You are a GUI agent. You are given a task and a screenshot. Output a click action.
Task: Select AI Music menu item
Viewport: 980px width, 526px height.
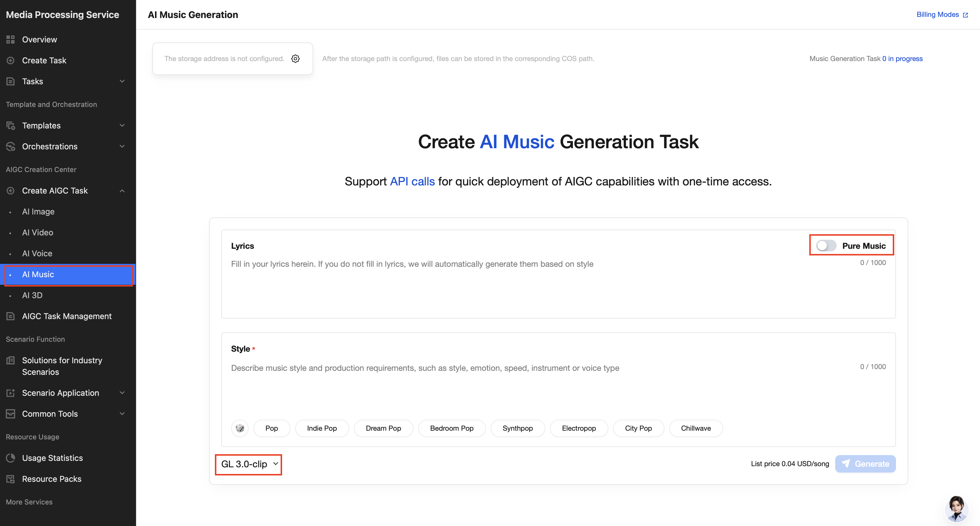pyautogui.click(x=68, y=274)
